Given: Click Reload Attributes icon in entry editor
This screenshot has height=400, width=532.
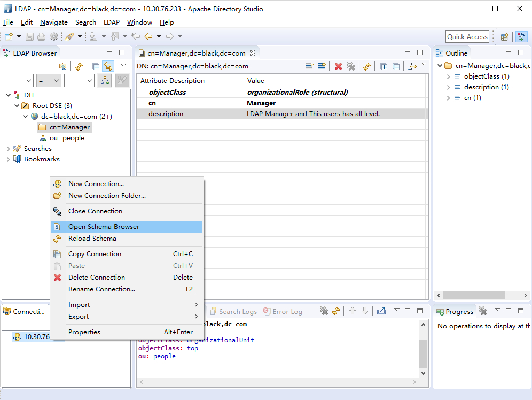Looking at the screenshot, I should point(367,66).
